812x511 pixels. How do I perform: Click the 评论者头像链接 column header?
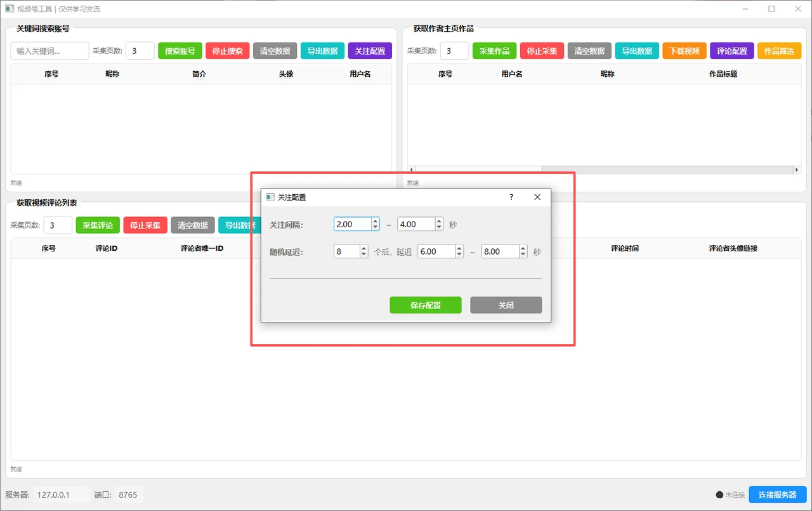pyautogui.click(x=733, y=249)
